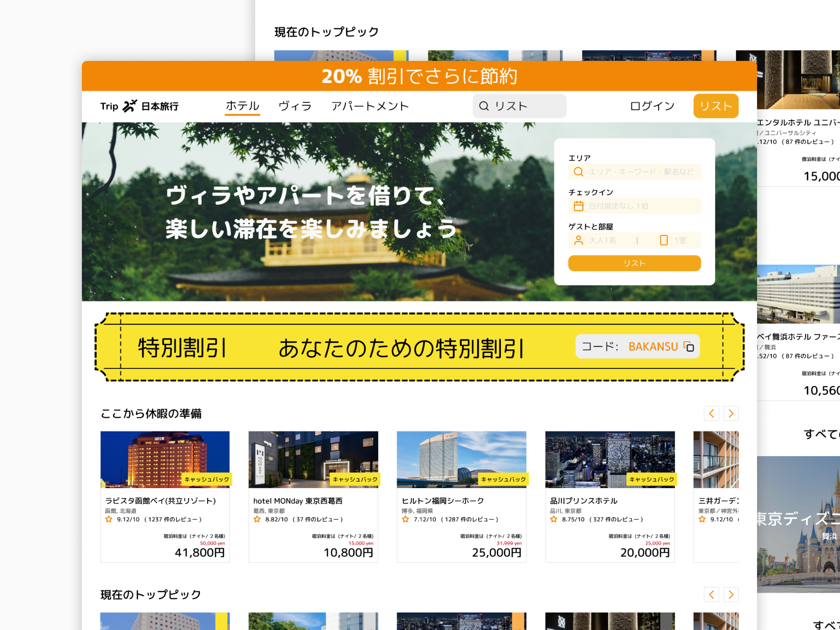Click the person icon next to 大人1名
The height and width of the screenshot is (630, 840).
(579, 240)
